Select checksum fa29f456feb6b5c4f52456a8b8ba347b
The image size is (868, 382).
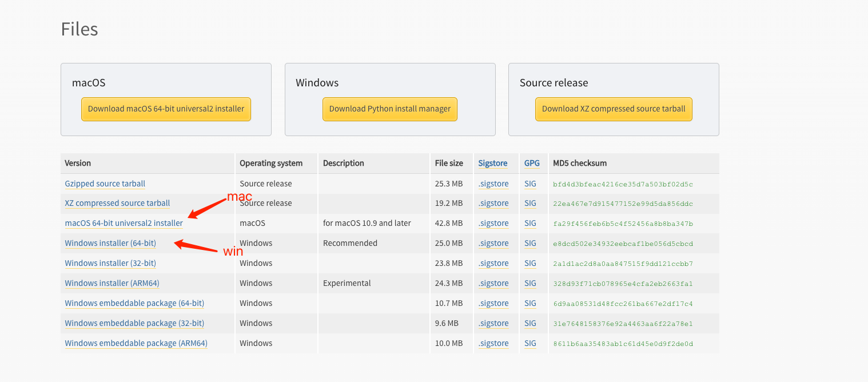623,224
